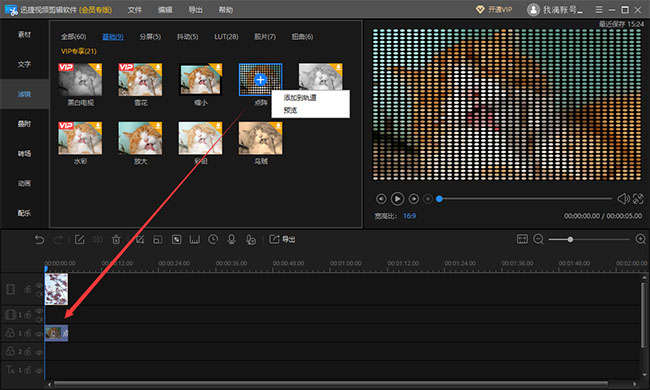Viewport: 650px width, 390px height.
Task: Open the 转场 panel in the left sidebar
Action: coord(24,153)
